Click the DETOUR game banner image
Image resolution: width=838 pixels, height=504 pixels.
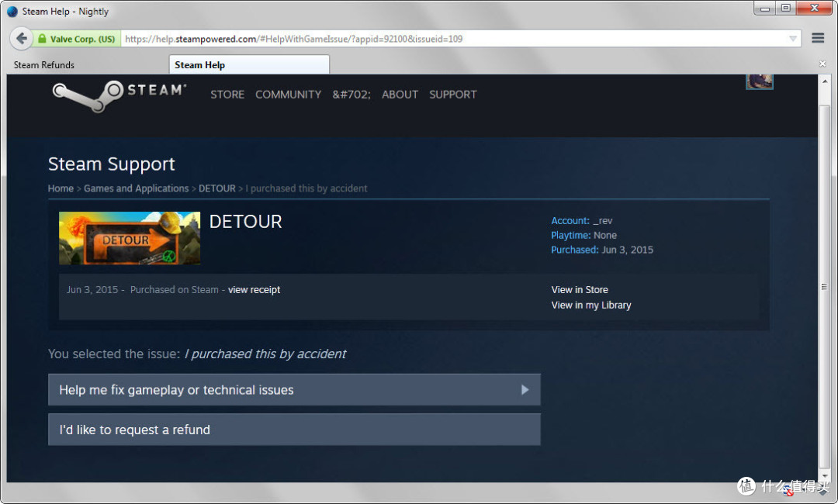point(130,237)
